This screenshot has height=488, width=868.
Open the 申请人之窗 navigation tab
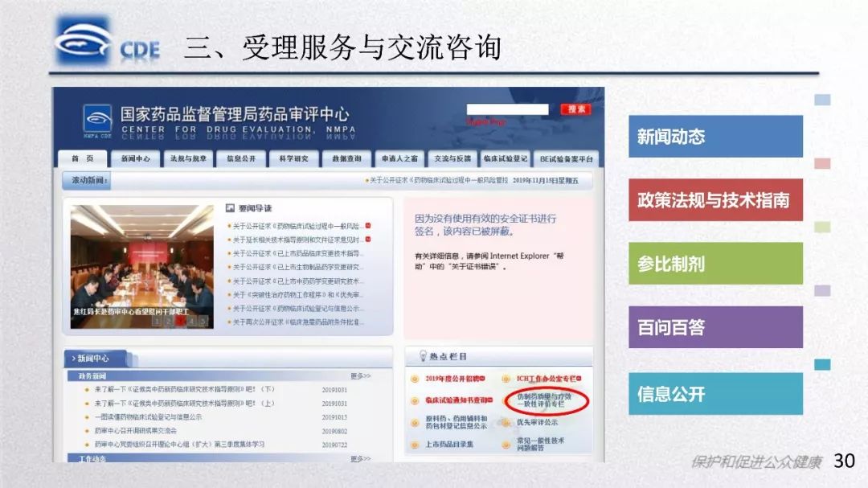pyautogui.click(x=399, y=158)
